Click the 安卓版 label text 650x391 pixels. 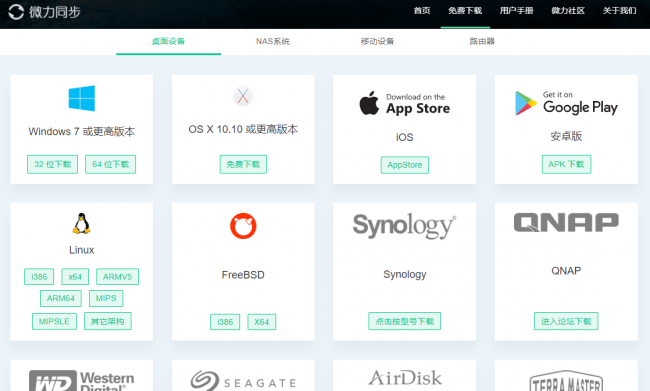[x=566, y=136]
